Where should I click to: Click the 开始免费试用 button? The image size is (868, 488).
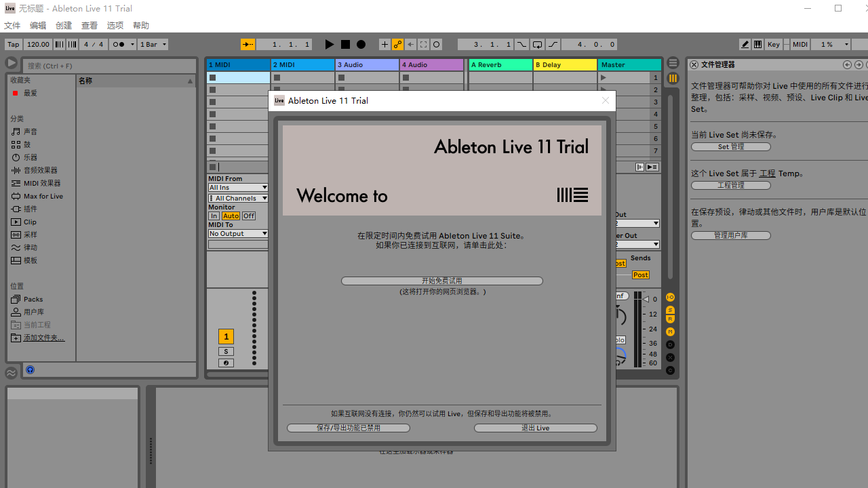tap(442, 281)
